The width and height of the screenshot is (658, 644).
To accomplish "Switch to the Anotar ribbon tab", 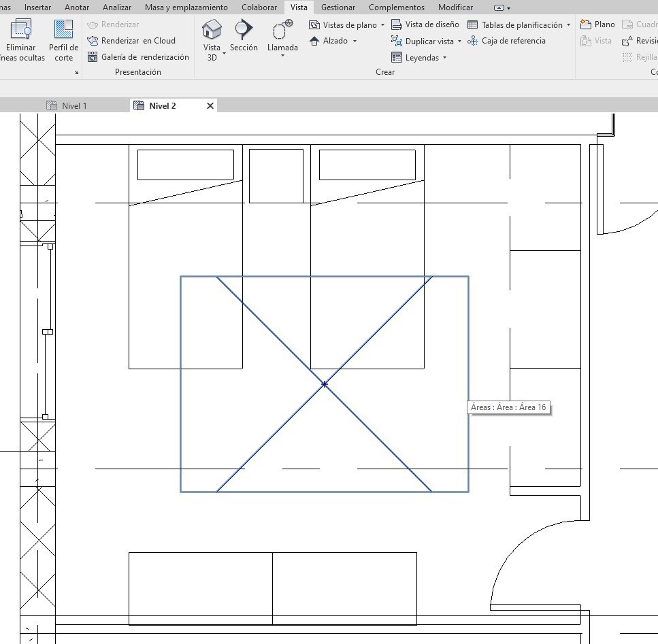I will pos(77,7).
